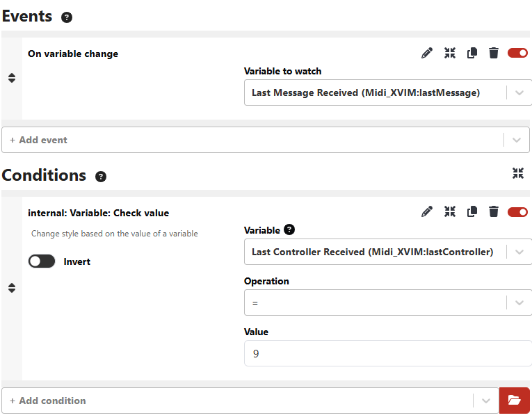Viewport: 532px width, 420px height.
Task: Click the red folder presets button
Action: point(514,401)
